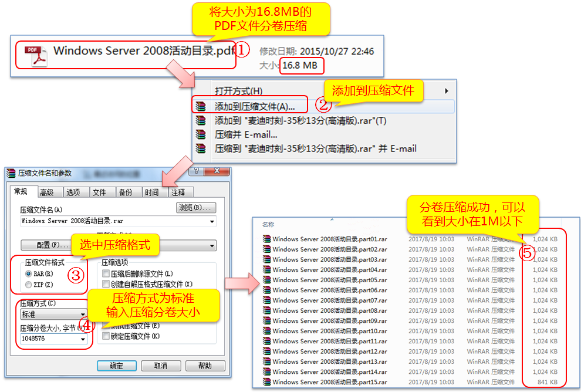581x392 pixels.
Task: Click the PDF icon of Windows Server 2008活动目录.pdf
Action: [x=36, y=56]
